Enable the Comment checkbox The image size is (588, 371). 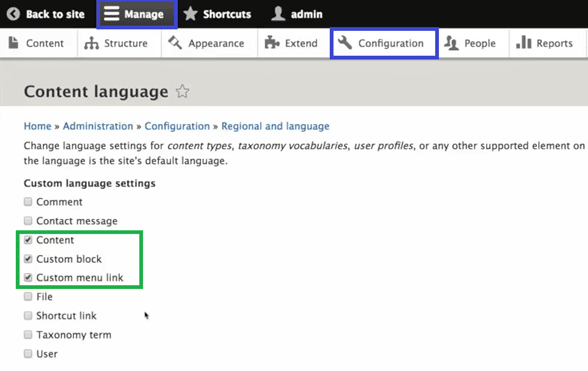pyautogui.click(x=28, y=202)
